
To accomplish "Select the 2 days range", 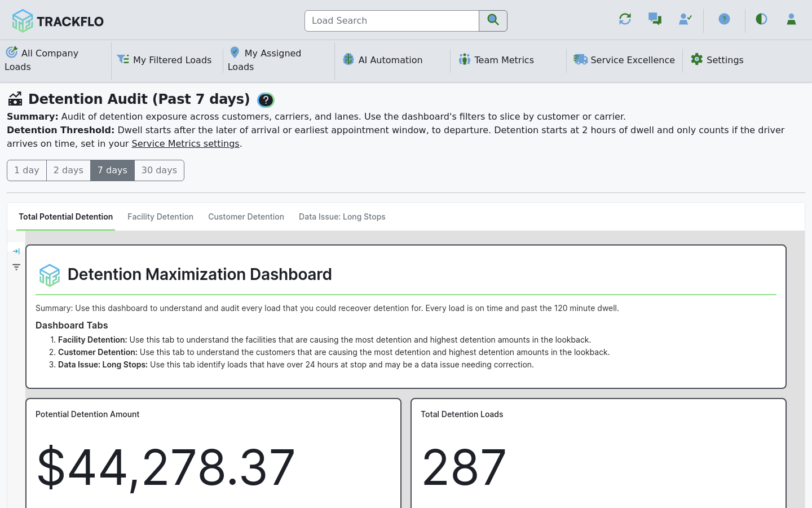I will tap(68, 170).
